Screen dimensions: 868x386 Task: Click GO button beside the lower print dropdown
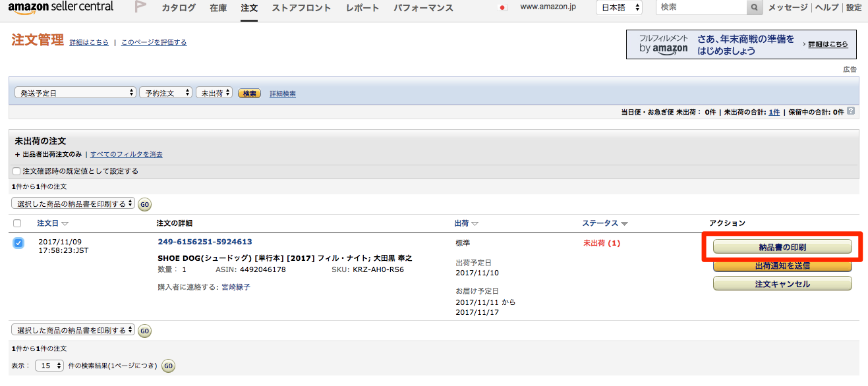(x=144, y=331)
